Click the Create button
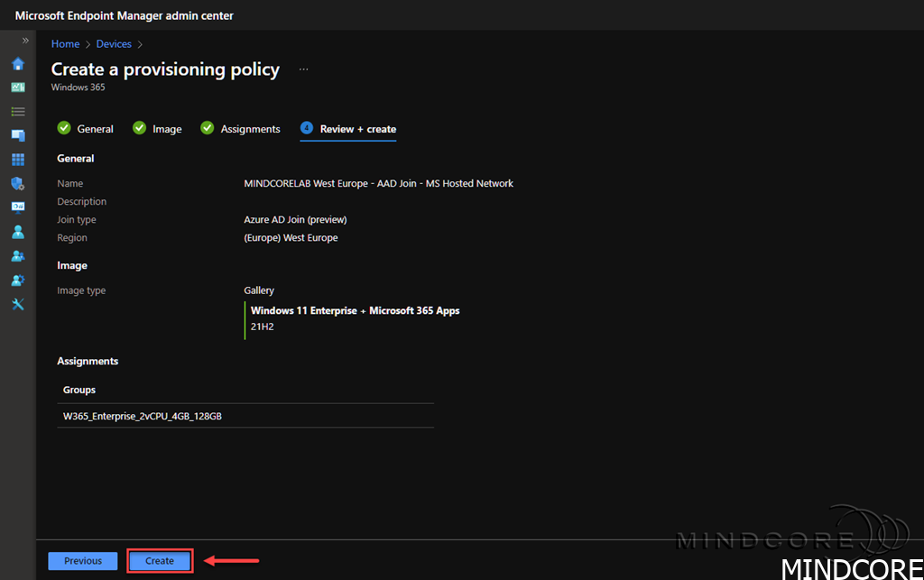The width and height of the screenshot is (924, 580). coord(160,561)
